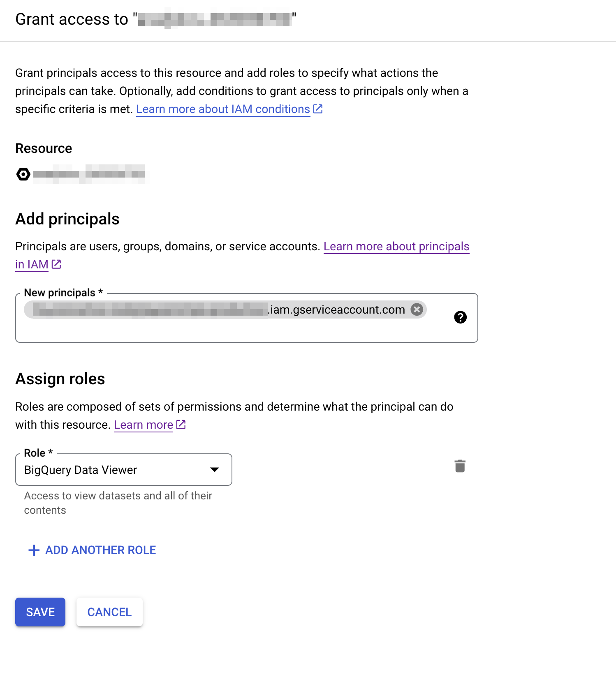Click external link icon after IAM conditions
The height and width of the screenshot is (679, 616).
click(x=318, y=109)
